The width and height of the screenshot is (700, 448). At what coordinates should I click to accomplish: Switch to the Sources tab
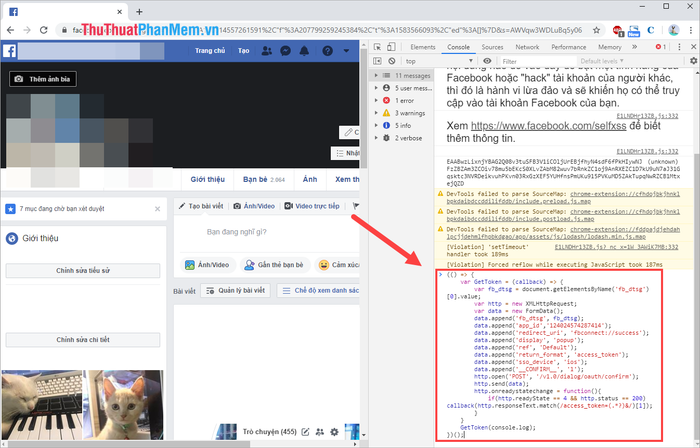[492, 47]
